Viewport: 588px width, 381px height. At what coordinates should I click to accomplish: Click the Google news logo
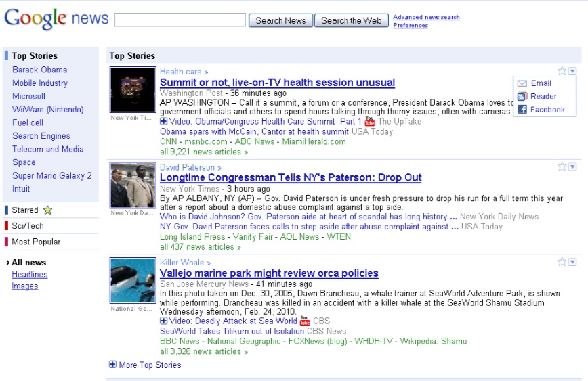click(56, 18)
